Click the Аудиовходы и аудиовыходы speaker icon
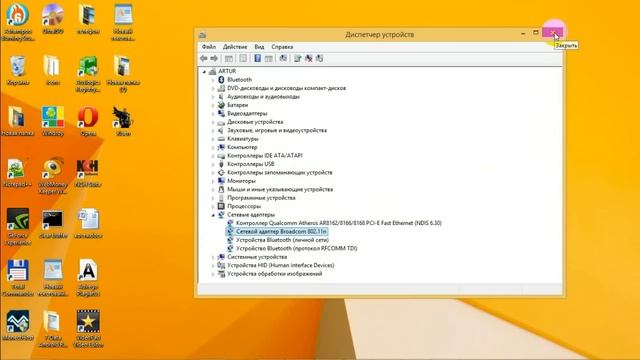The width and height of the screenshot is (640, 360). (x=221, y=97)
